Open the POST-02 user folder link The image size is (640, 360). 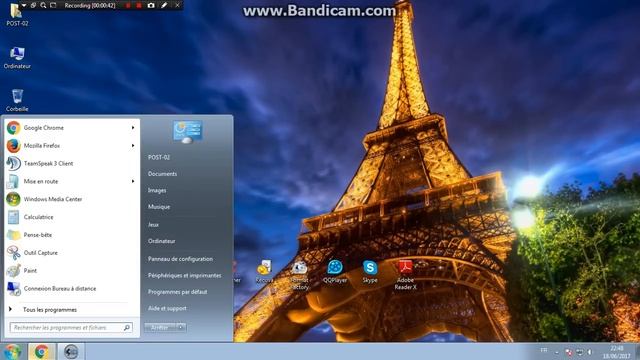click(159, 157)
